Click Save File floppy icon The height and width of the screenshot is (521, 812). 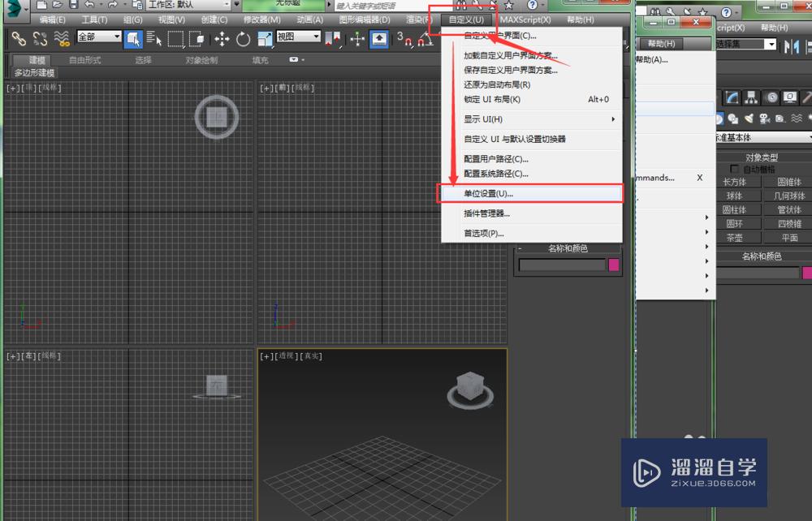point(74,5)
